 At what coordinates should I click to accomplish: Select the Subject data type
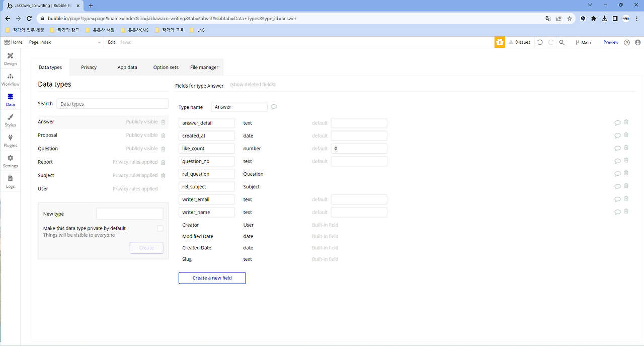click(x=102, y=175)
